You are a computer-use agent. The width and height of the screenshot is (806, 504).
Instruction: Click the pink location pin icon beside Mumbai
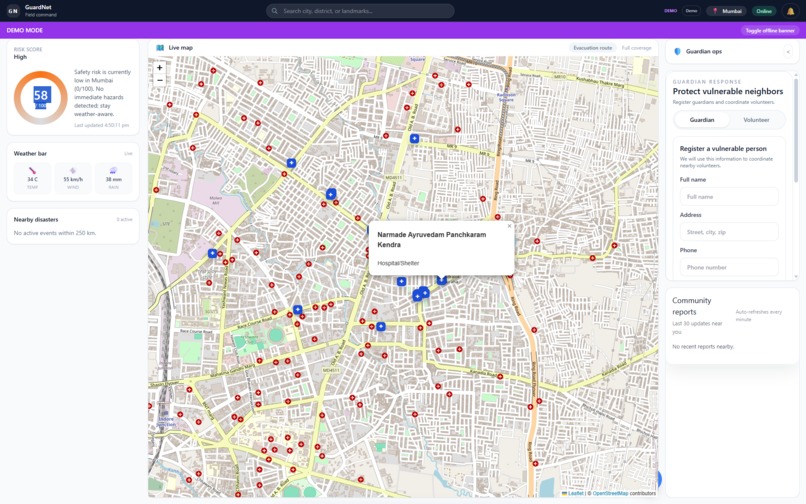tap(715, 11)
